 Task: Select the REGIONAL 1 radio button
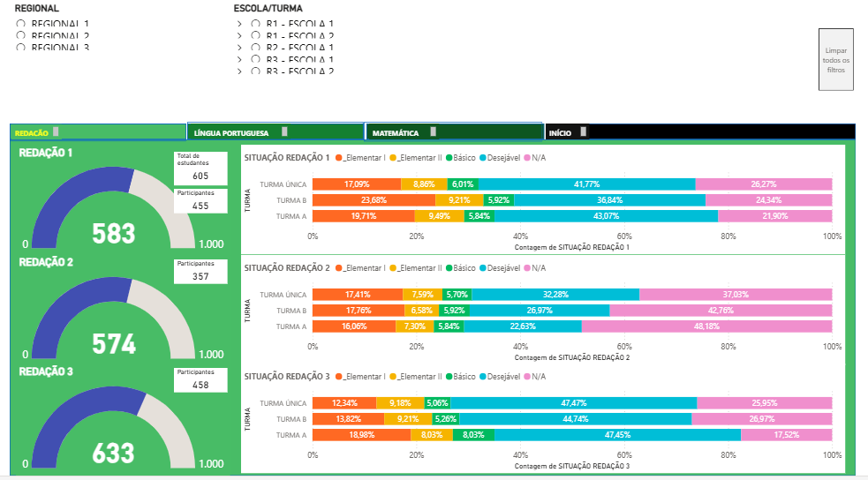pos(20,25)
